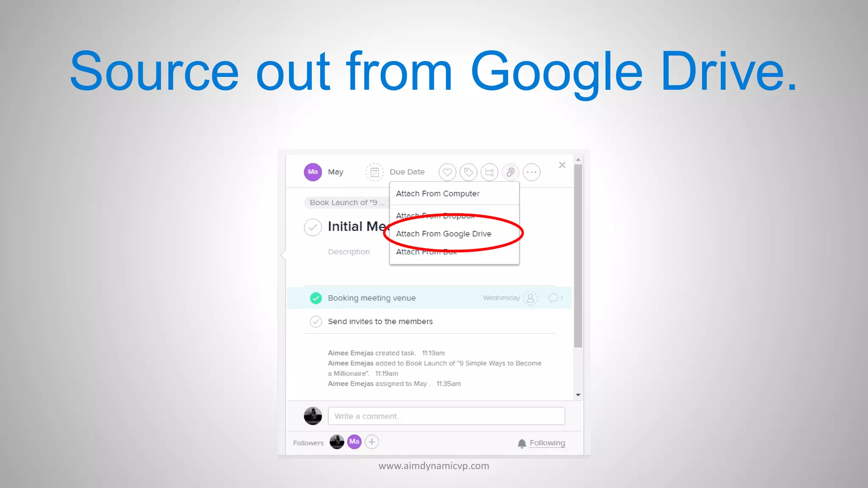Mark Initial Meeting task complete
Screen dimensions: 868x488
pyautogui.click(x=313, y=227)
